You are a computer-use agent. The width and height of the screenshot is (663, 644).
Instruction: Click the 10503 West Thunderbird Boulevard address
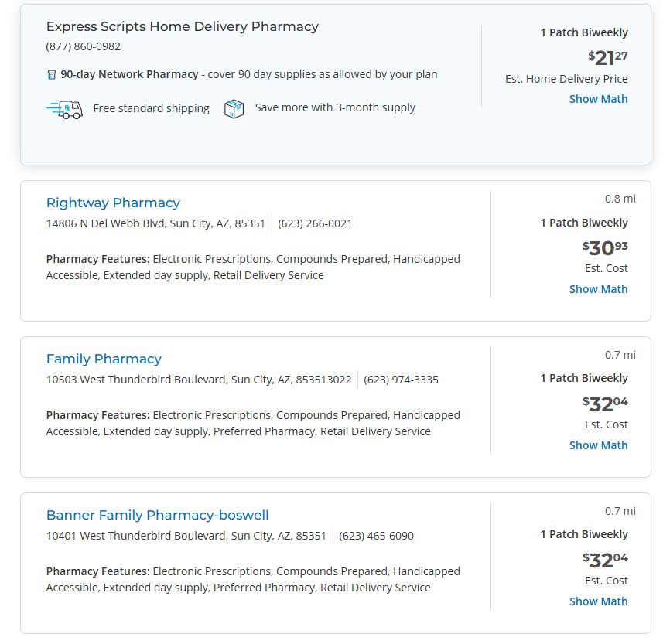click(x=199, y=380)
